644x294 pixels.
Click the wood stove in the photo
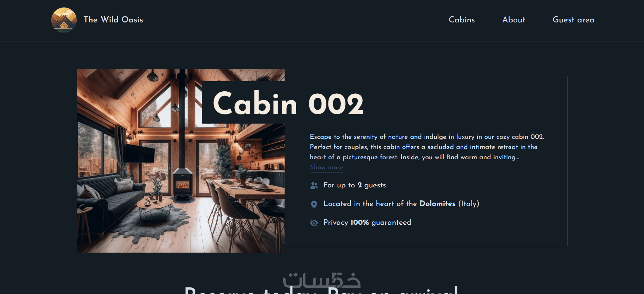click(x=183, y=185)
